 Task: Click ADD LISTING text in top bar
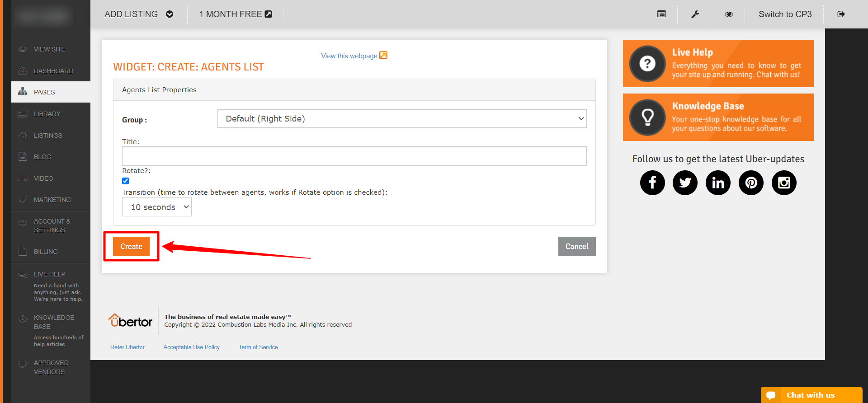(131, 14)
